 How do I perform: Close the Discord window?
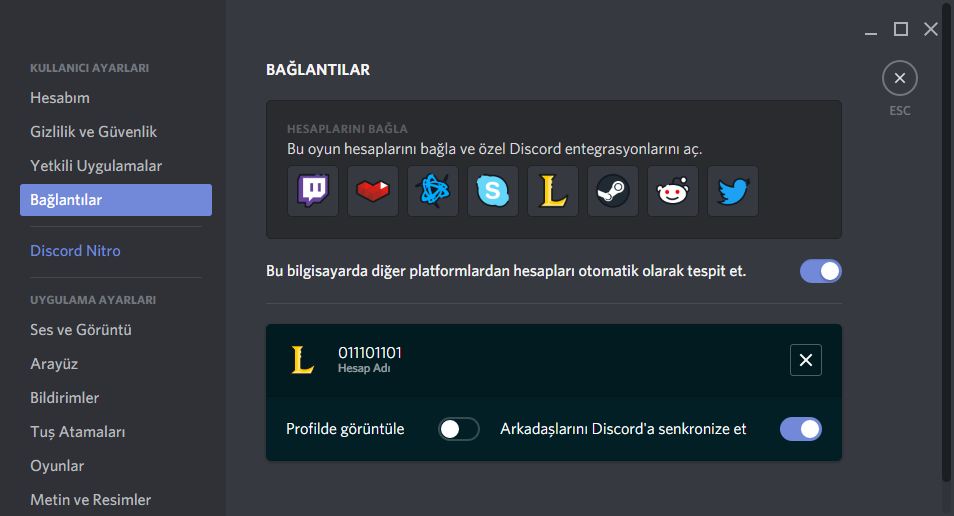click(930, 29)
